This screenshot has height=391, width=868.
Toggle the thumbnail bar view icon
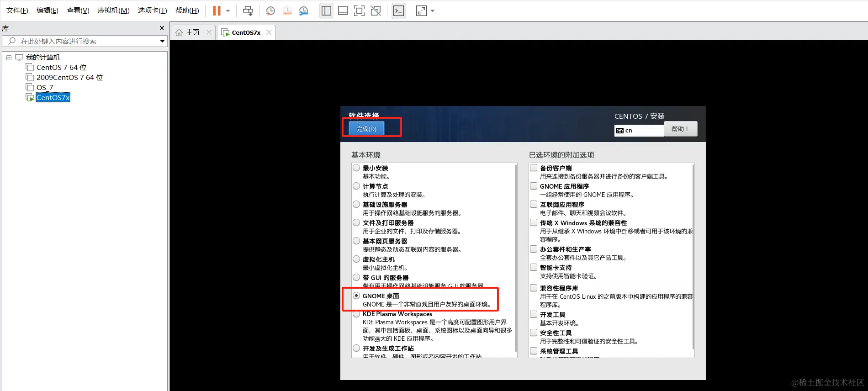[343, 11]
